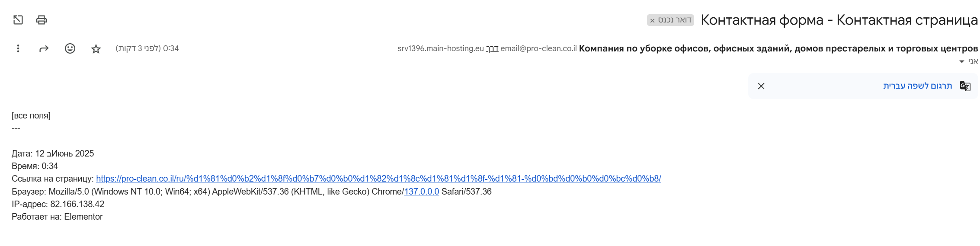Viewport: 980px width, 246px height.
Task: Print this email using the printer icon
Action: (42, 20)
